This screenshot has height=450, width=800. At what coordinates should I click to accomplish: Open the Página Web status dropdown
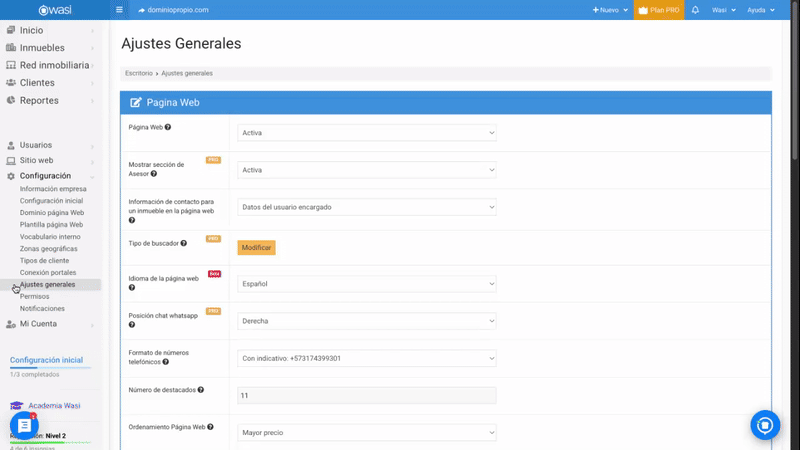[x=367, y=133]
